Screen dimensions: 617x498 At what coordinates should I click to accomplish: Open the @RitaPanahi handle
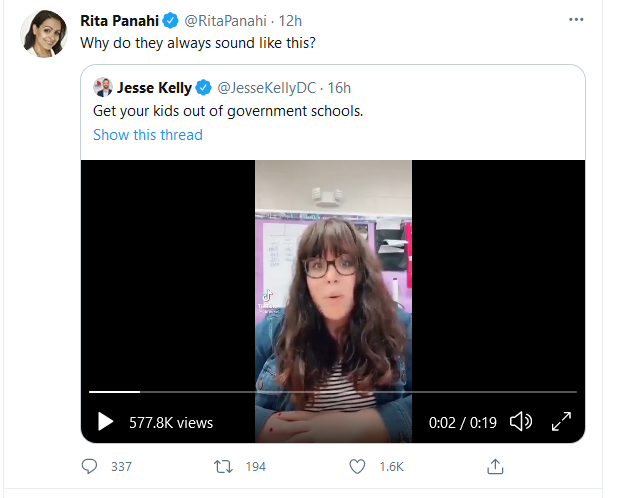pyautogui.click(x=224, y=20)
